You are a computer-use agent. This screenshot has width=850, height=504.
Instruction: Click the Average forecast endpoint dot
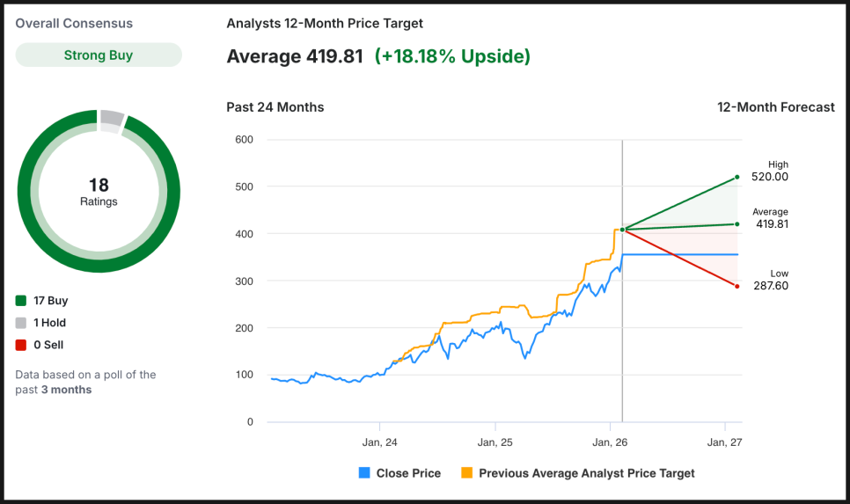tap(736, 223)
